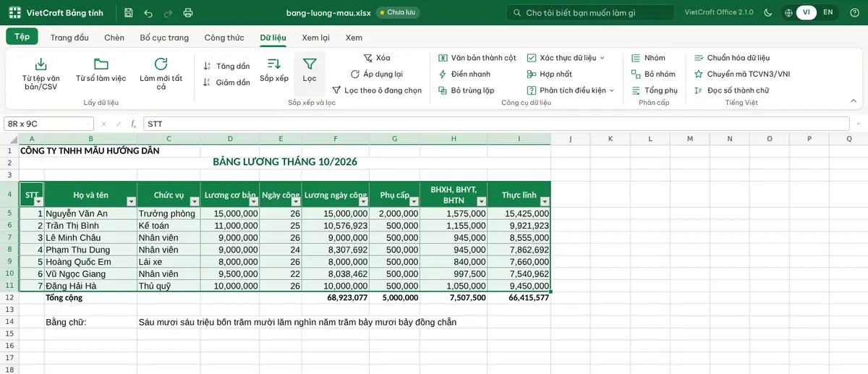Switch to the Chèn tab
Image resolution: width=868 pixels, height=374 pixels.
114,38
